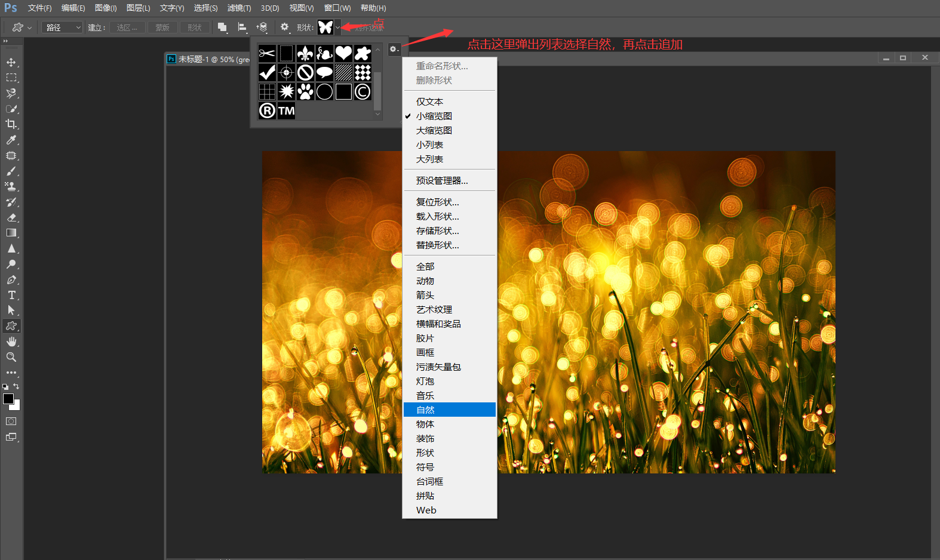Image resolution: width=940 pixels, height=560 pixels.
Task: Choose the Zoom magnifier tool
Action: coord(11,357)
